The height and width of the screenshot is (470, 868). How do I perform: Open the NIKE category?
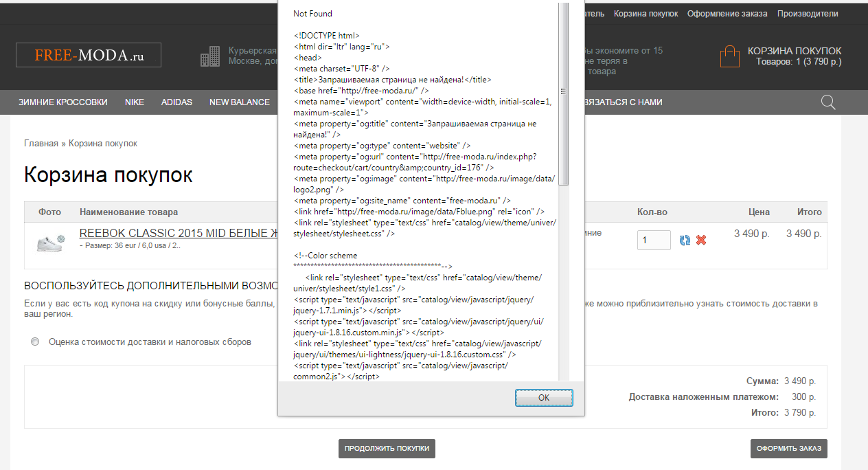tap(135, 102)
